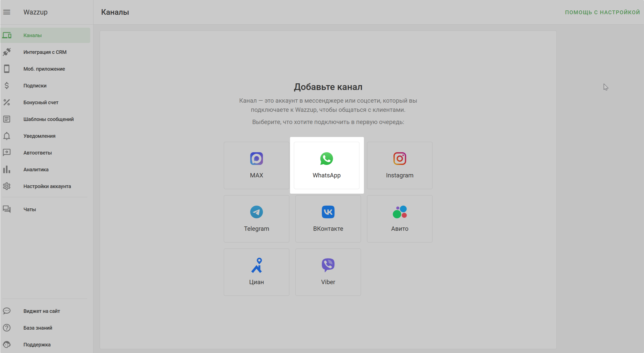644x353 pixels.
Task: Click the Добавьте канал heading
Action: (x=328, y=87)
